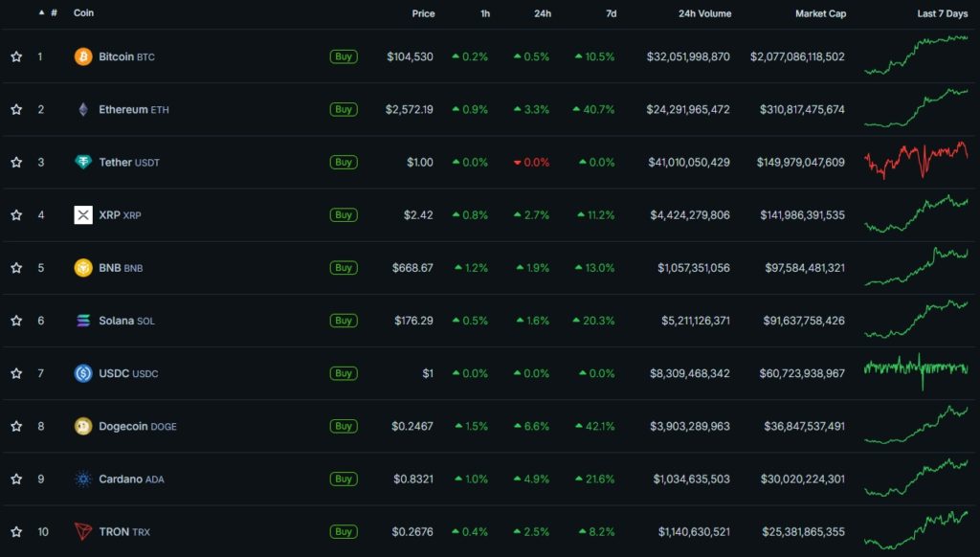
Task: Click the Cardano ADA logo
Action: [84, 479]
